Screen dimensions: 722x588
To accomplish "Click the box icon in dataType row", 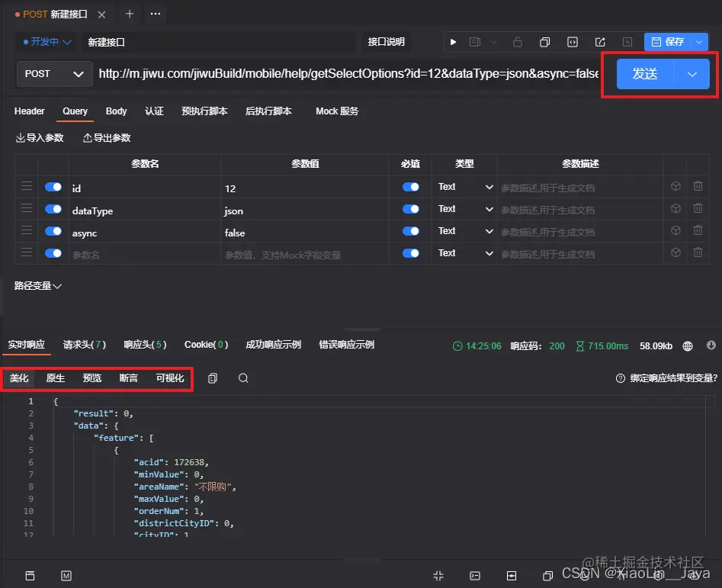I will point(675,208).
